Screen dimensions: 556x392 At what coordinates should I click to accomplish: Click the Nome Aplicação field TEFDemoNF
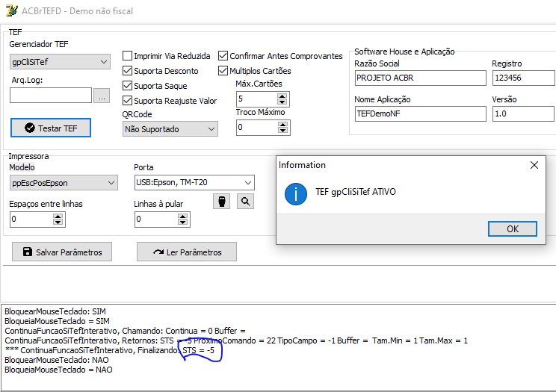[x=420, y=113]
